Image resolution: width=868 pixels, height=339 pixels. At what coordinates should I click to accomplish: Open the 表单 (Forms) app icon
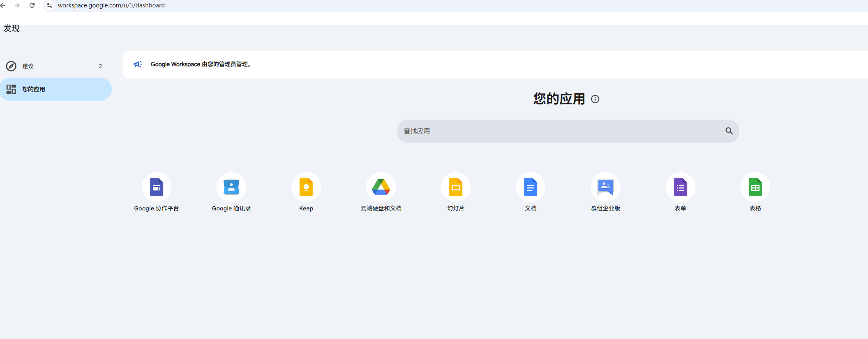[x=680, y=187]
